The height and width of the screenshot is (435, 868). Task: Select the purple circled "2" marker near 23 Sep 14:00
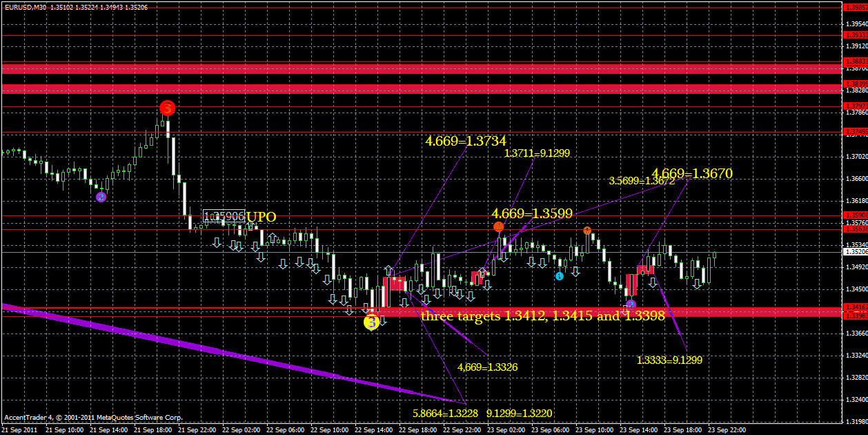pyautogui.click(x=631, y=304)
